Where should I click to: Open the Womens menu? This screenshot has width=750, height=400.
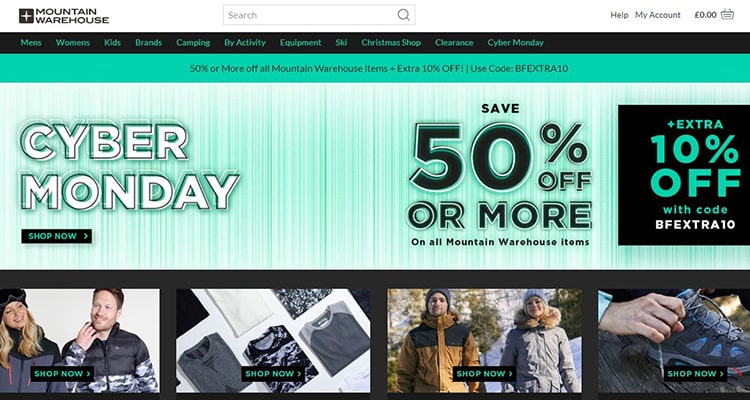73,43
